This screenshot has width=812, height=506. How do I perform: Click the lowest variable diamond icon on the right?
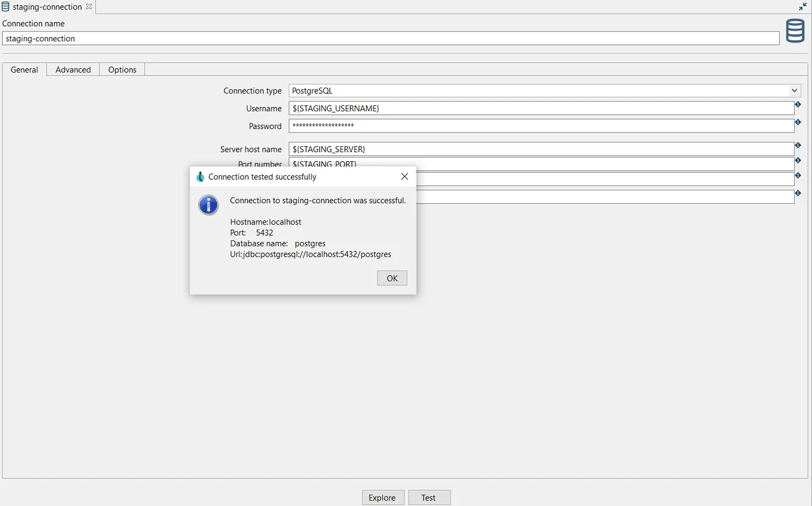pyautogui.click(x=798, y=193)
